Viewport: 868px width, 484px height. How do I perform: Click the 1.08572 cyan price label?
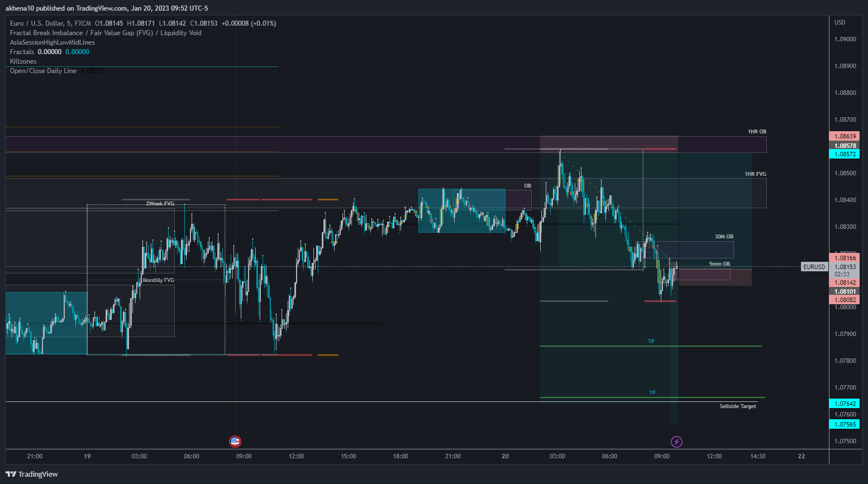click(845, 154)
